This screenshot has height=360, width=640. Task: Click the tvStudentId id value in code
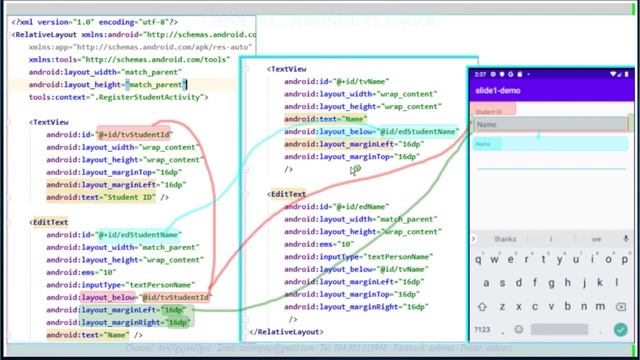pos(134,134)
